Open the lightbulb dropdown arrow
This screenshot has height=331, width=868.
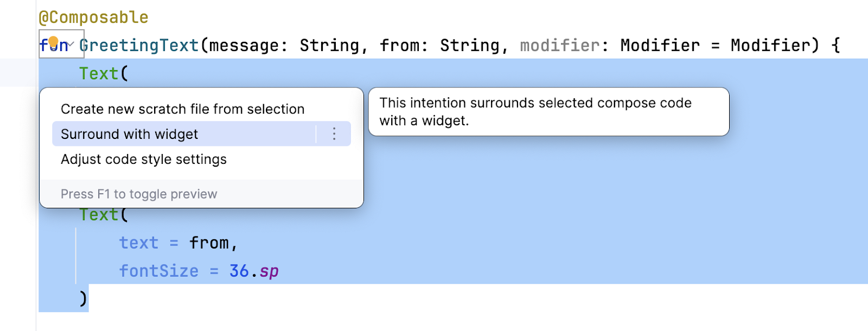[x=71, y=44]
